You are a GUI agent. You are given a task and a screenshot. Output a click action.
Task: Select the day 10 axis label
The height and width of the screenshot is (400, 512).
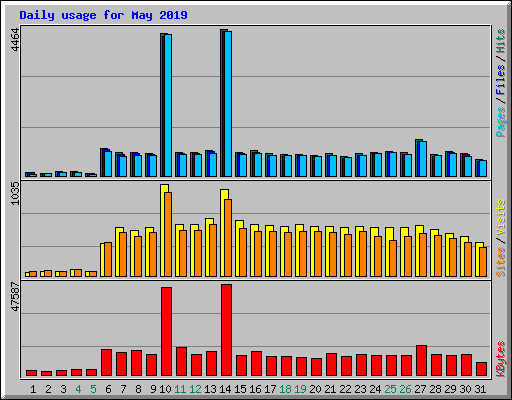click(x=165, y=389)
